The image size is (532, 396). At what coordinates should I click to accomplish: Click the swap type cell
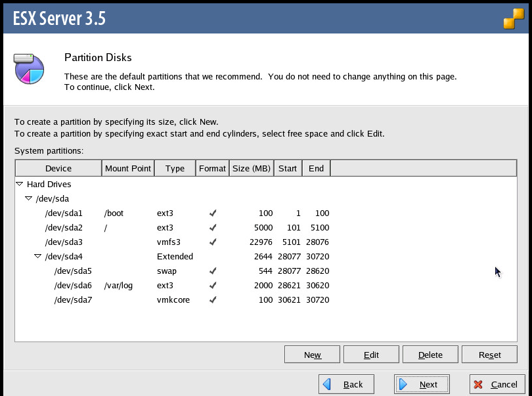click(167, 271)
